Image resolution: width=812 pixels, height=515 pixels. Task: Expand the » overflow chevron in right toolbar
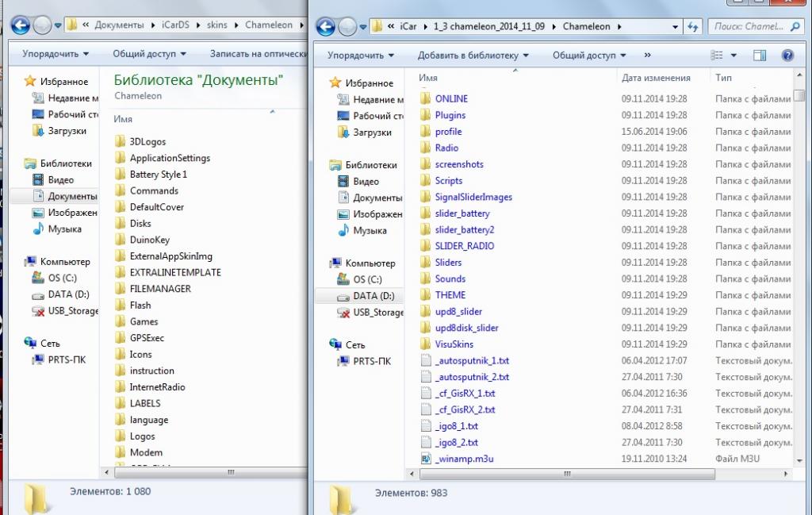(x=648, y=56)
